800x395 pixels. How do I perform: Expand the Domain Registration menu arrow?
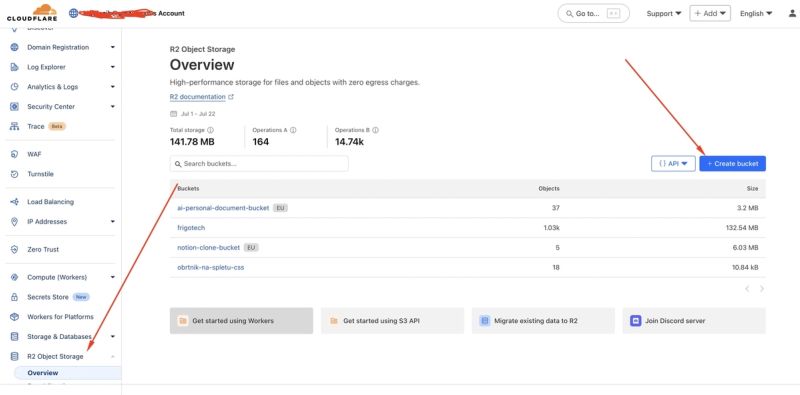[x=112, y=47]
